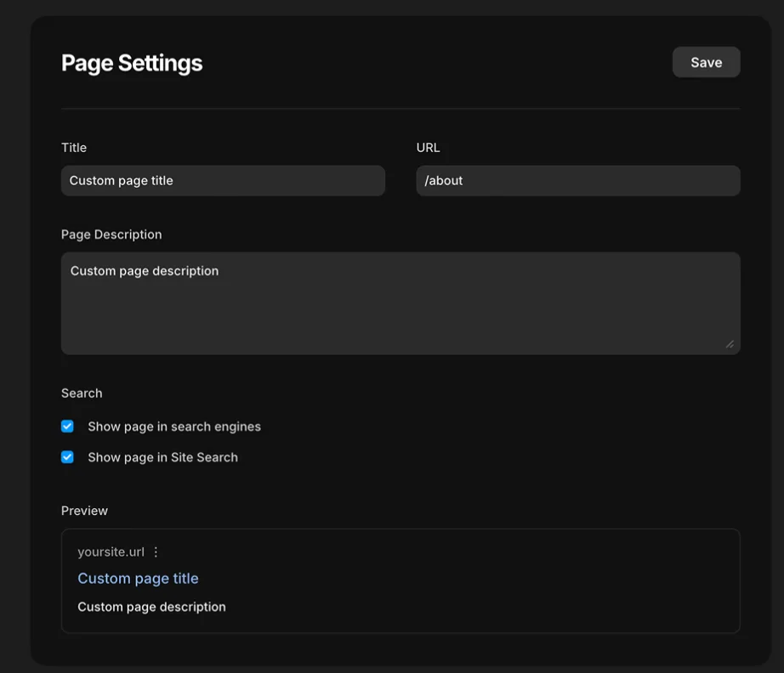Screen dimensions: 784x673
Task: Click the Page Description label
Action: (x=111, y=234)
